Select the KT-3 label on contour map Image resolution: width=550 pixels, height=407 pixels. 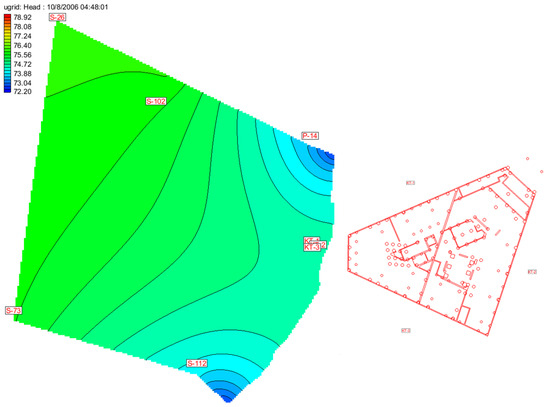click(x=312, y=247)
